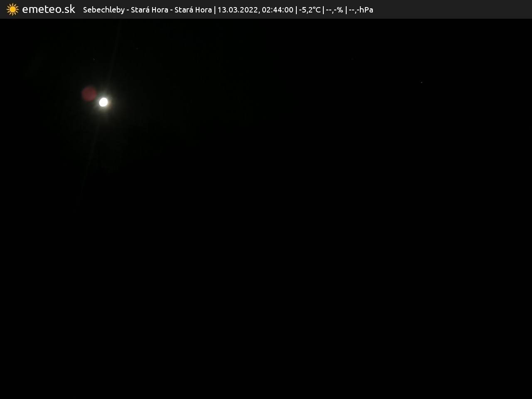Screen dimensions: 532x399
Task: Click the empty hPa pressure reading
Action: pyautogui.click(x=361, y=10)
